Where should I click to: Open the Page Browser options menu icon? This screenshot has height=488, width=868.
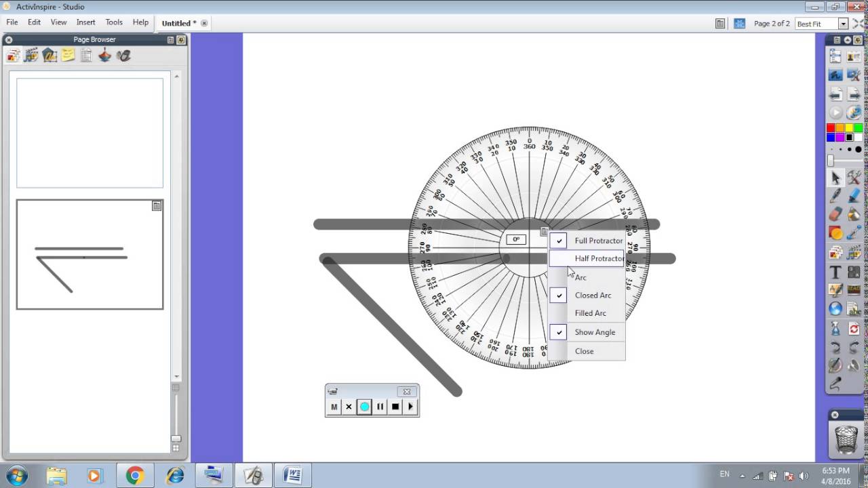170,40
